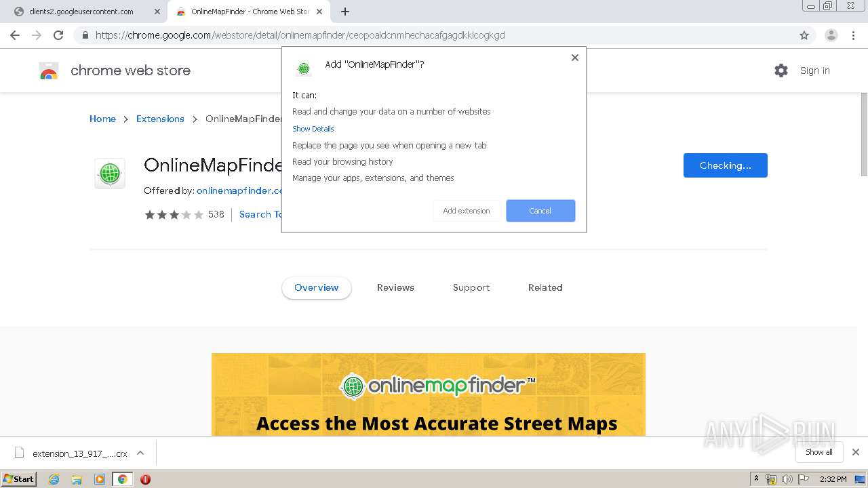Close the downloads bar

coord(856,452)
